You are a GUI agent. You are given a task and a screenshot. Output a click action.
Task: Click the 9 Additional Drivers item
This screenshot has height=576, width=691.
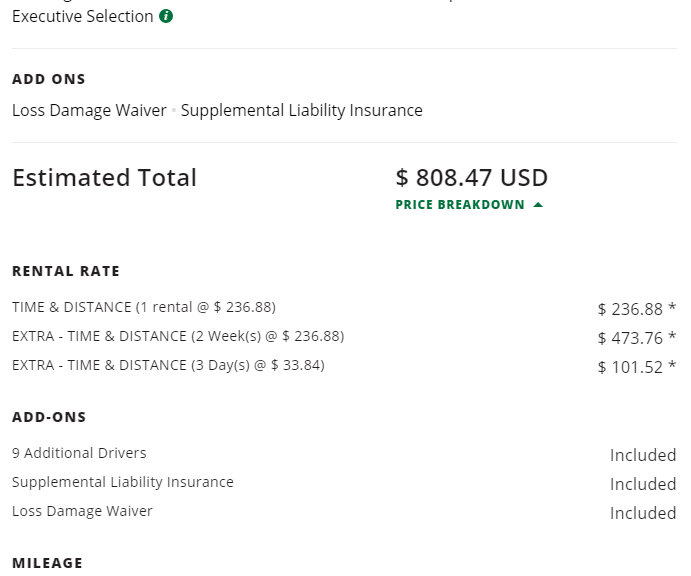click(79, 453)
